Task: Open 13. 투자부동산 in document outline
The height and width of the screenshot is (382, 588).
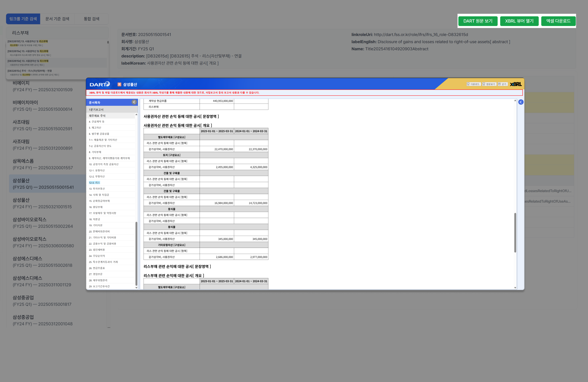Action: coord(97,189)
